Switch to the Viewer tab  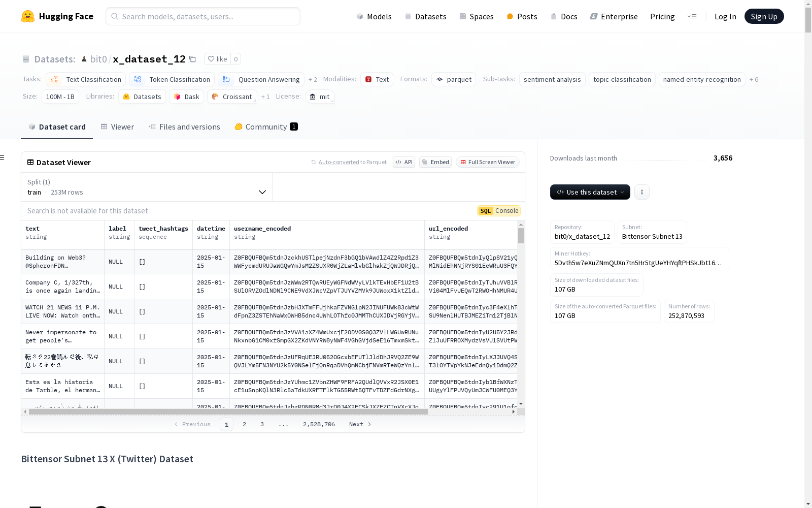pos(117,127)
